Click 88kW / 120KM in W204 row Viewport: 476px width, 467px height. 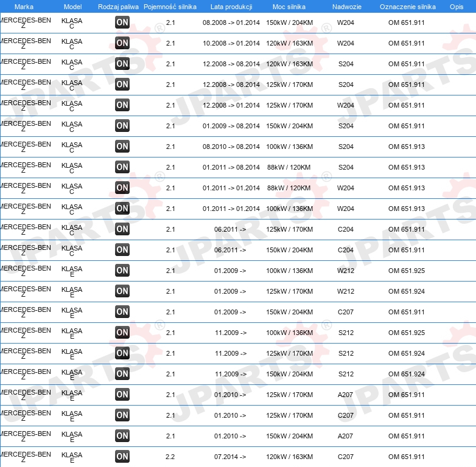click(289, 188)
